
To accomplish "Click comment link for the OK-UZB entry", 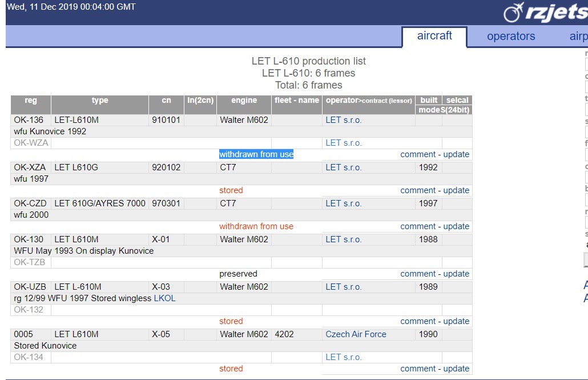I will pyautogui.click(x=418, y=321).
